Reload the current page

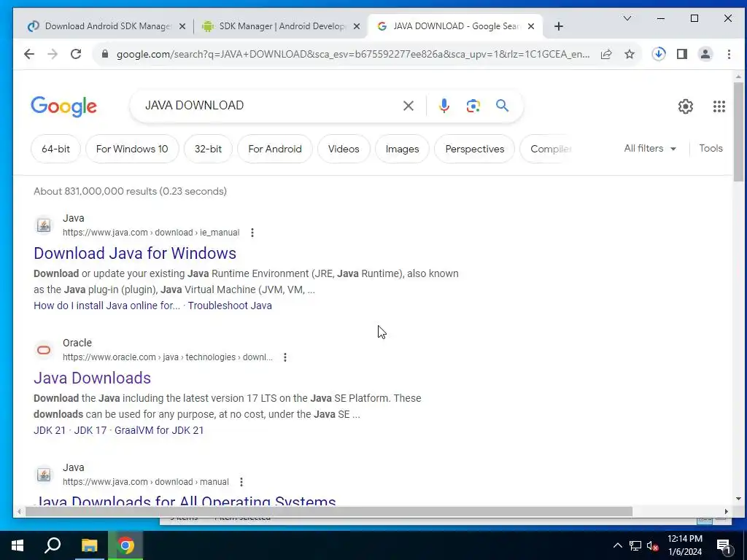point(76,54)
